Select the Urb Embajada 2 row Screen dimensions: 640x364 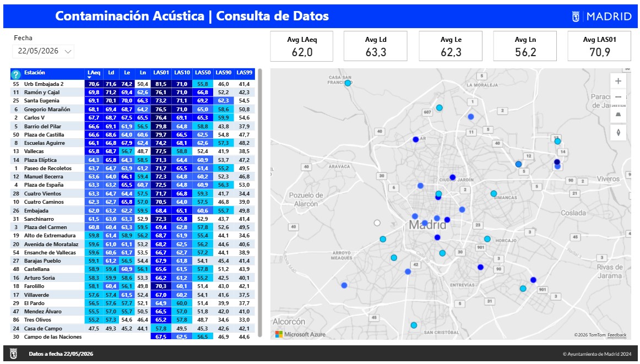(133, 84)
